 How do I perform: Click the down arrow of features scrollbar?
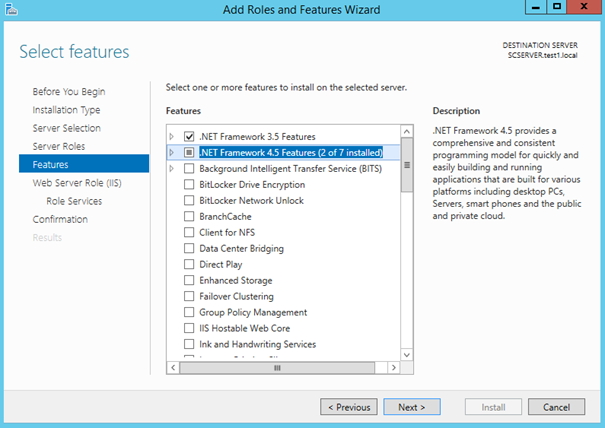pyautogui.click(x=407, y=355)
